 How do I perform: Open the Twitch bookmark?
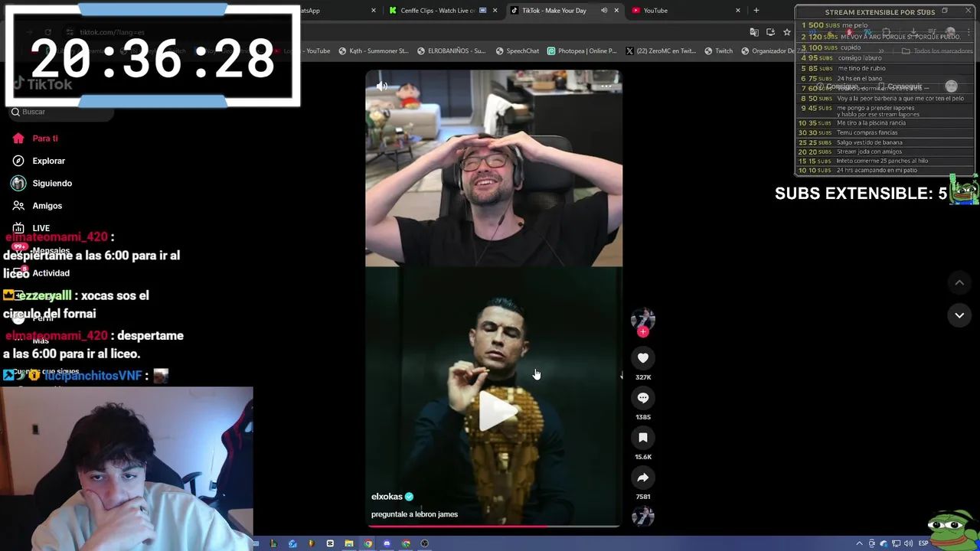tap(718, 51)
